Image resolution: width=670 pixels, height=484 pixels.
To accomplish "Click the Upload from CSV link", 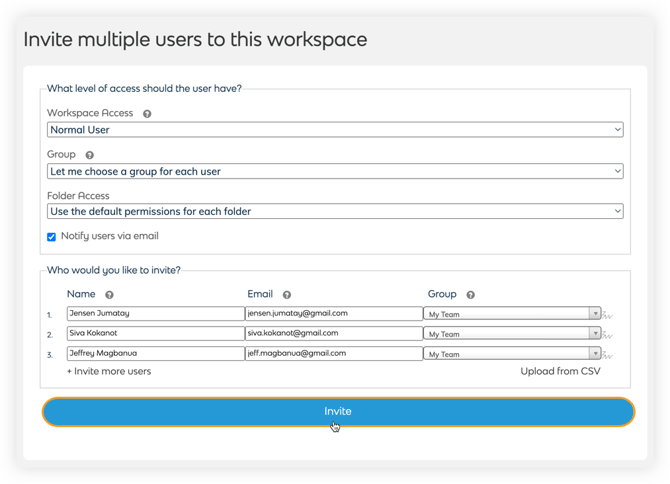I will (x=560, y=371).
